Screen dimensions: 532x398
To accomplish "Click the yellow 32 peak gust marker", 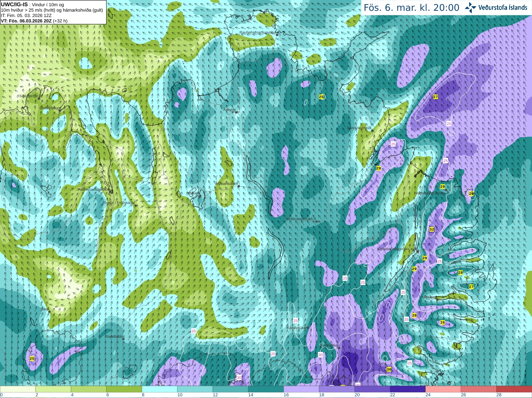I will 432,229.
